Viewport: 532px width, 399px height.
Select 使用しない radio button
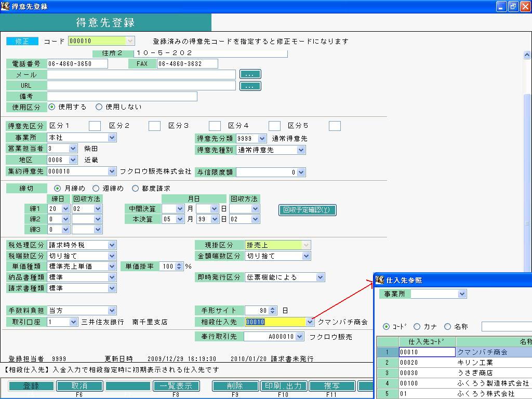coord(99,107)
